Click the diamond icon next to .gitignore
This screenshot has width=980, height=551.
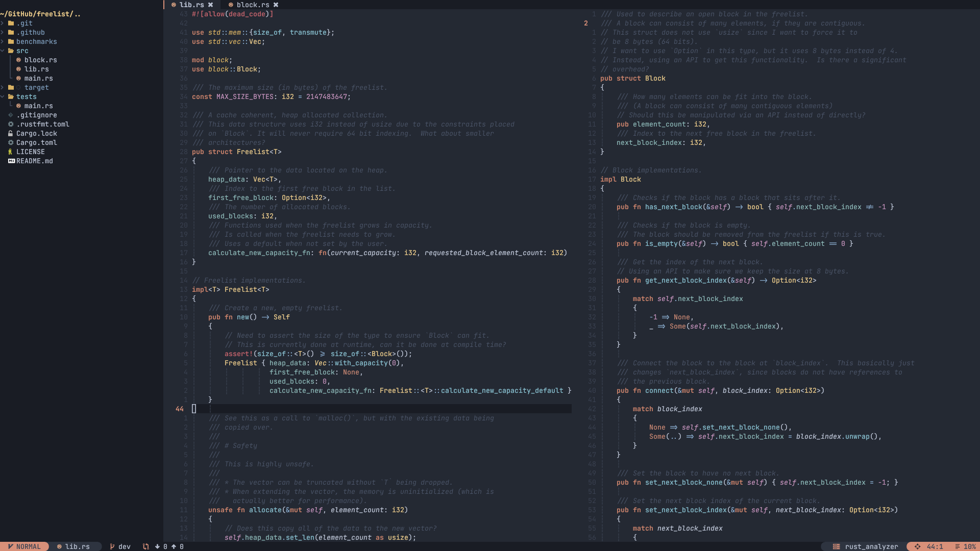[11, 115]
